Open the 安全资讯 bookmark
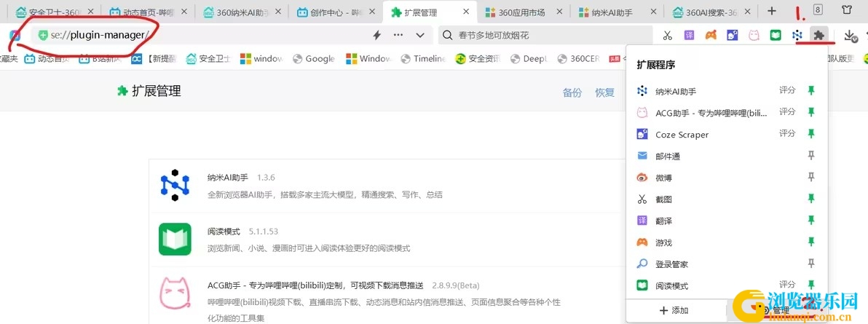868x324 pixels. click(x=477, y=59)
